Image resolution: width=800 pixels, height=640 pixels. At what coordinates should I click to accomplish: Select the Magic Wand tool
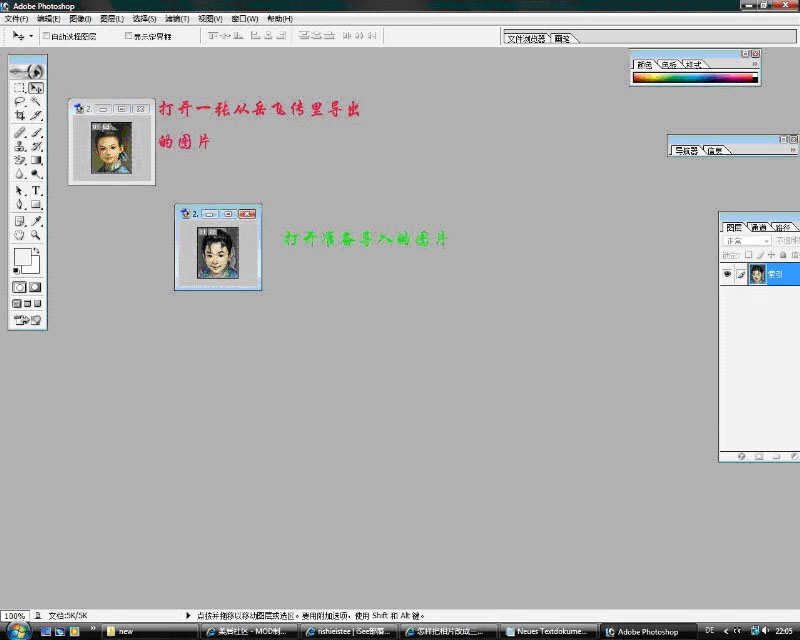click(x=36, y=102)
